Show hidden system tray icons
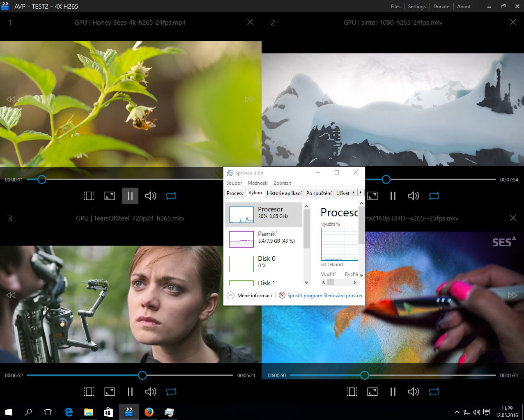The width and height of the screenshot is (524, 420). click(x=457, y=412)
